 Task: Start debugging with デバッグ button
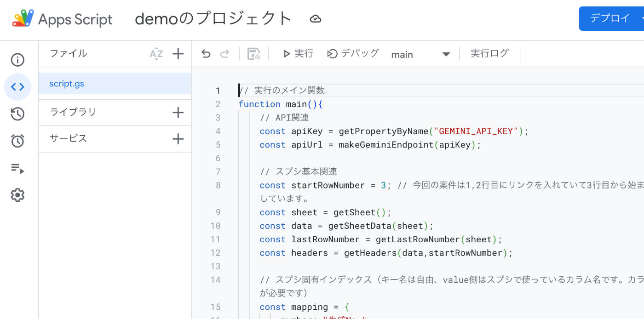[353, 54]
